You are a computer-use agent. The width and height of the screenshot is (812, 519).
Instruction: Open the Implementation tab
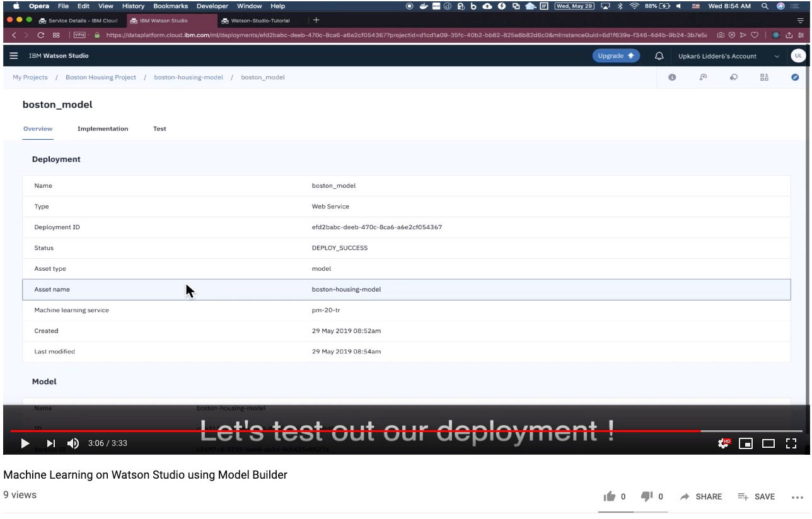click(103, 128)
